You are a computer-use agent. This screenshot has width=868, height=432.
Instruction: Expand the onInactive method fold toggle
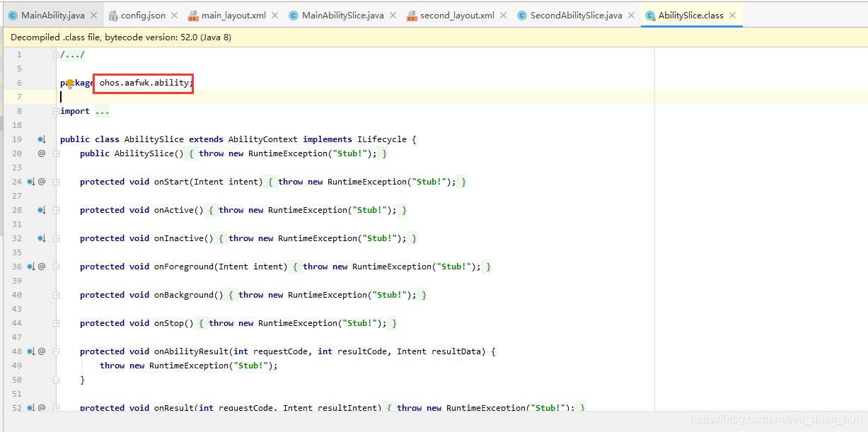[x=56, y=238]
